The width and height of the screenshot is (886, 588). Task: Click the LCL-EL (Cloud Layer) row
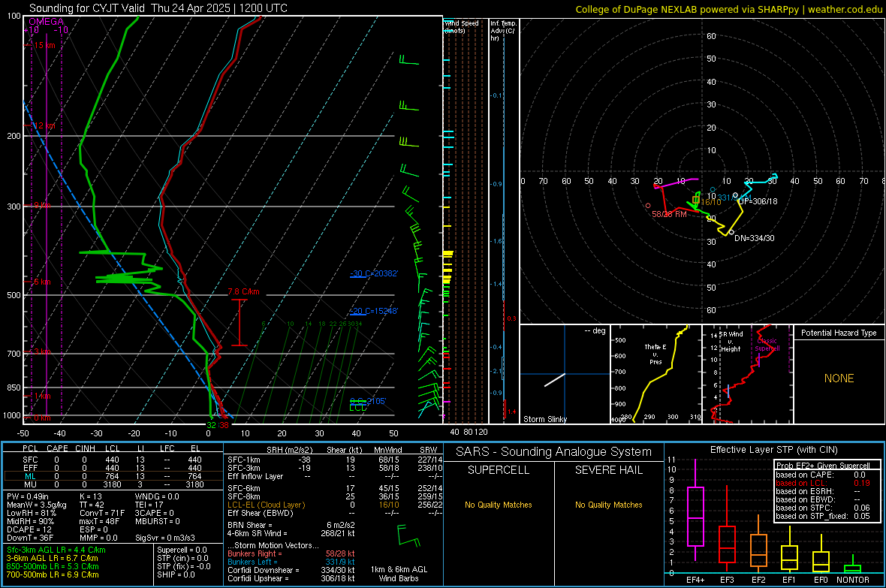coord(335,505)
